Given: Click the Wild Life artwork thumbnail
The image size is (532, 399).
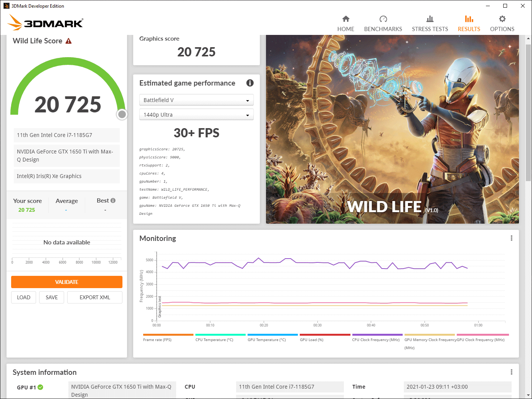Looking at the screenshot, I should click(392, 129).
